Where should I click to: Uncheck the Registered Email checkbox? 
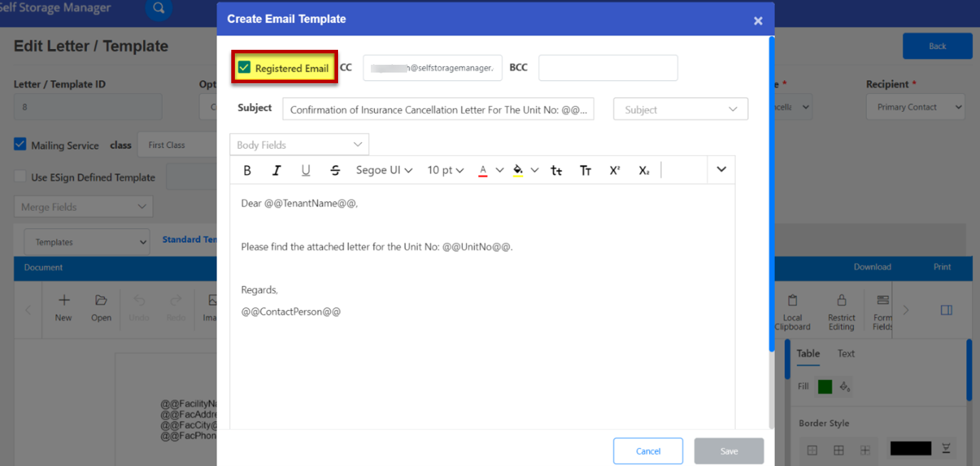pos(245,68)
